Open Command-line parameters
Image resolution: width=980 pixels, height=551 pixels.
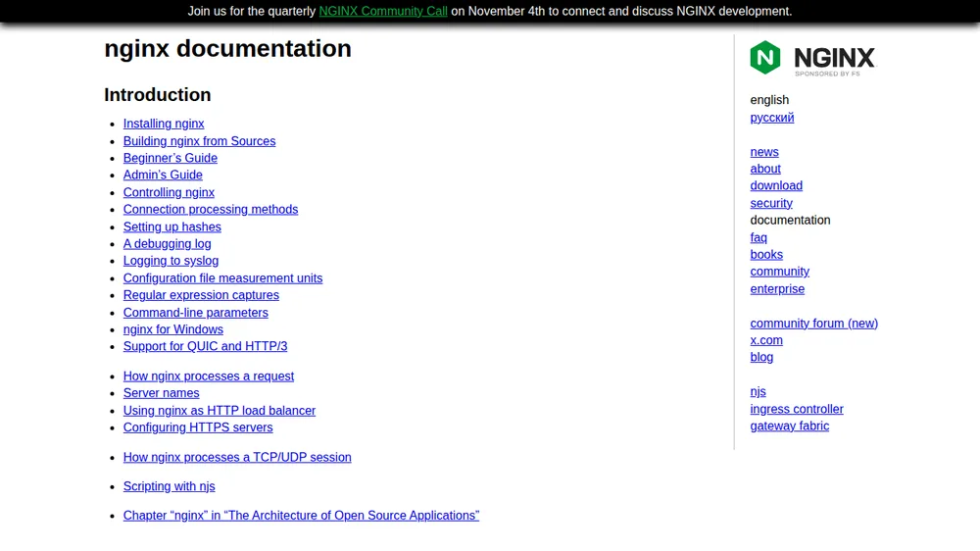coord(196,313)
